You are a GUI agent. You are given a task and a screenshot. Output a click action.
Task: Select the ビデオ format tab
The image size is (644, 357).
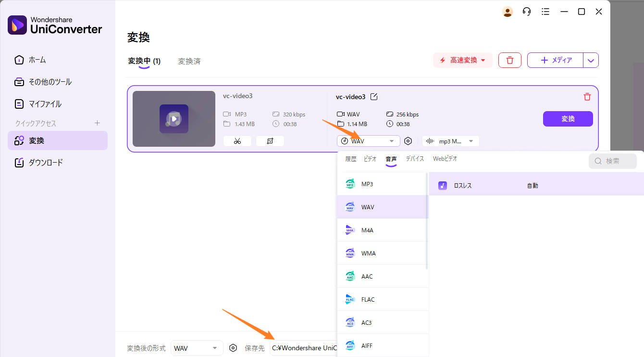click(370, 159)
